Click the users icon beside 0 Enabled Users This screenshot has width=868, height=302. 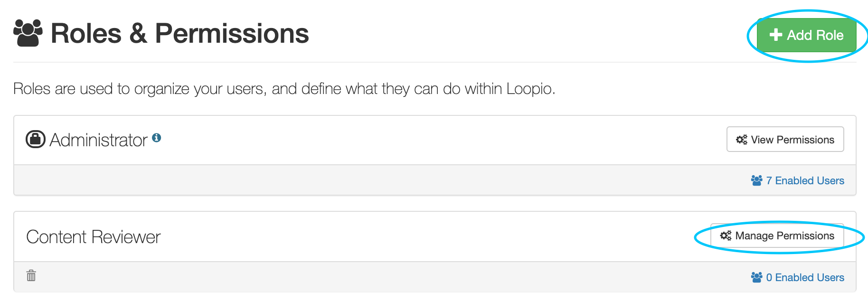[756, 277]
